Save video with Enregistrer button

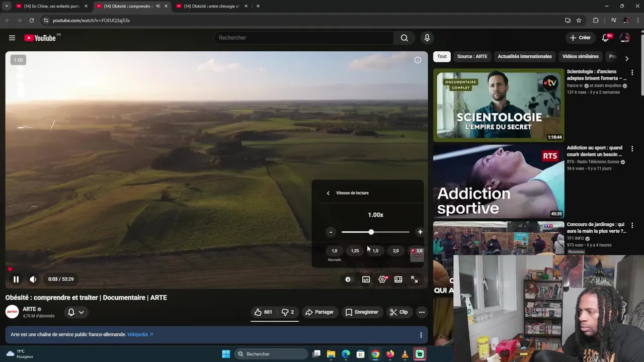click(362, 312)
